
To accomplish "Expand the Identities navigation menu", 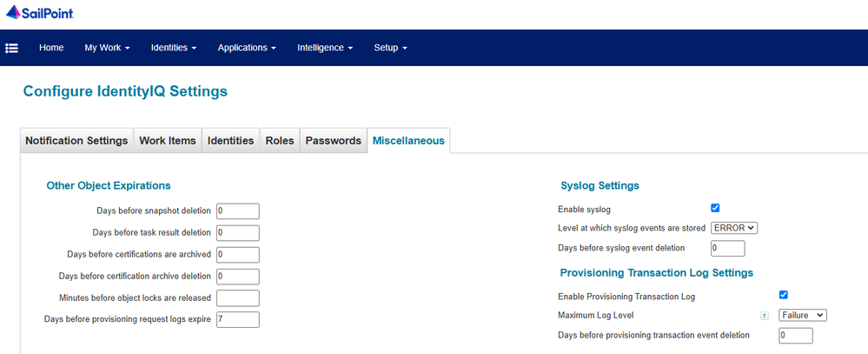I will (174, 47).
